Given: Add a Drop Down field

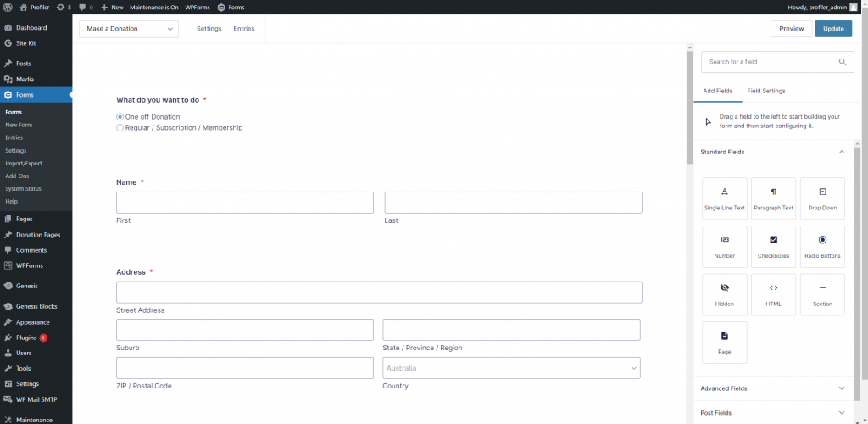Looking at the screenshot, I should (822, 199).
